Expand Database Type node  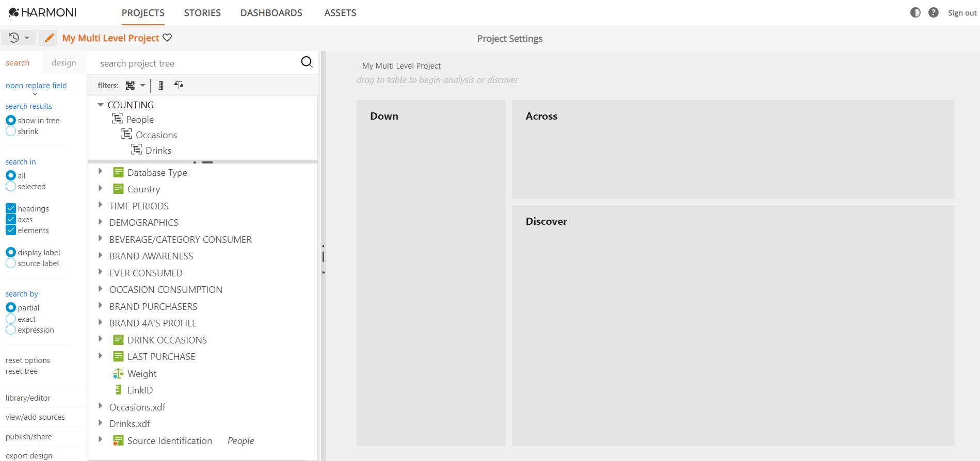[x=101, y=171]
